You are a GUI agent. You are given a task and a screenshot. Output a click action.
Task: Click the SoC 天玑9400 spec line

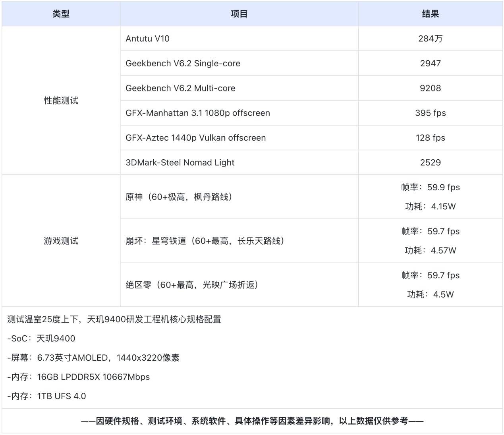pos(41,338)
